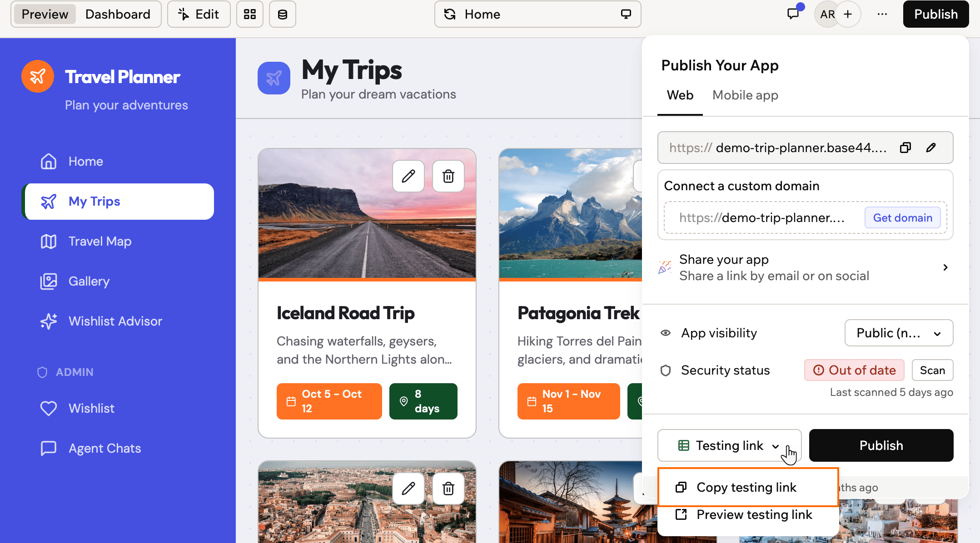The image size is (980, 543).
Task: Open the database icon in toolbar
Action: pyautogui.click(x=283, y=14)
